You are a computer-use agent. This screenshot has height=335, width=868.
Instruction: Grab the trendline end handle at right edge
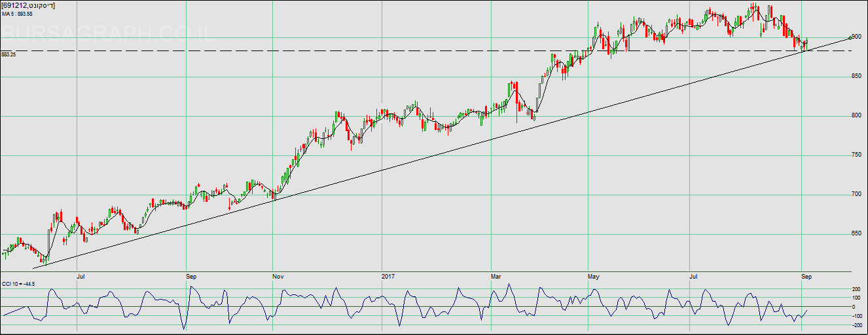[850, 37]
